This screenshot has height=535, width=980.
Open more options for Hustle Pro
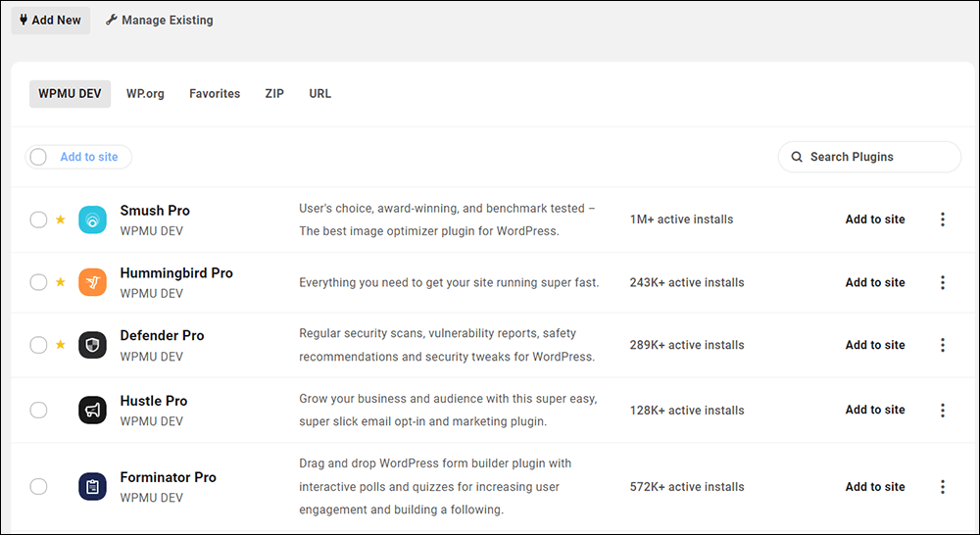[943, 410]
